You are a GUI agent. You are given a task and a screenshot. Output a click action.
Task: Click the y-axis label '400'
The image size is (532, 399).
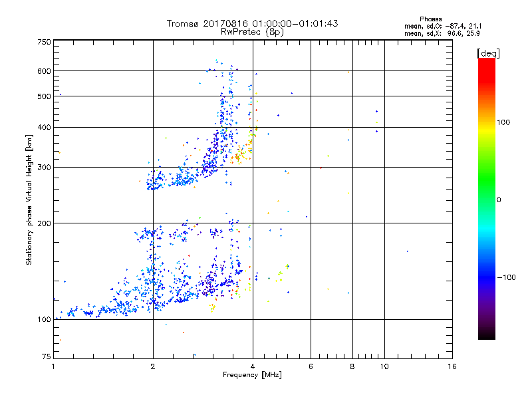click(44, 127)
